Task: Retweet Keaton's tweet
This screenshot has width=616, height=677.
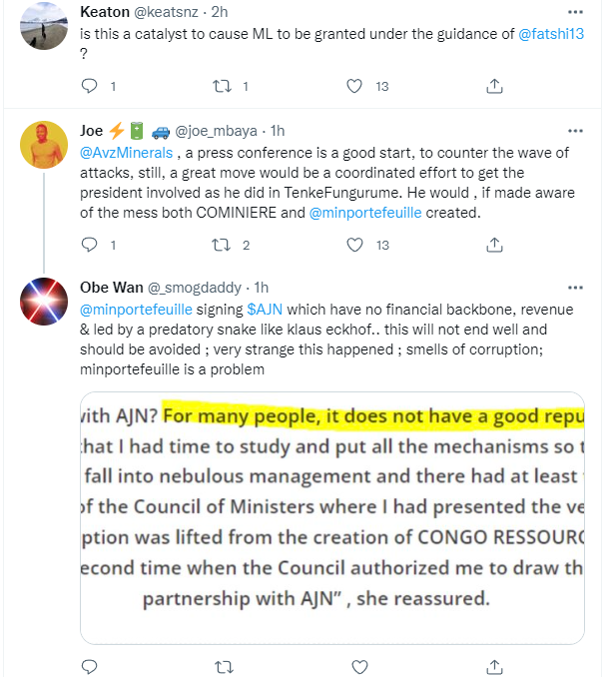Action: tap(224, 87)
